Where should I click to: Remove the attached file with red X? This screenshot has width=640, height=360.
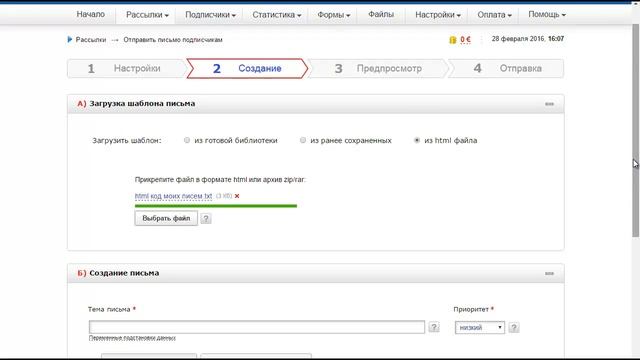pos(237,196)
